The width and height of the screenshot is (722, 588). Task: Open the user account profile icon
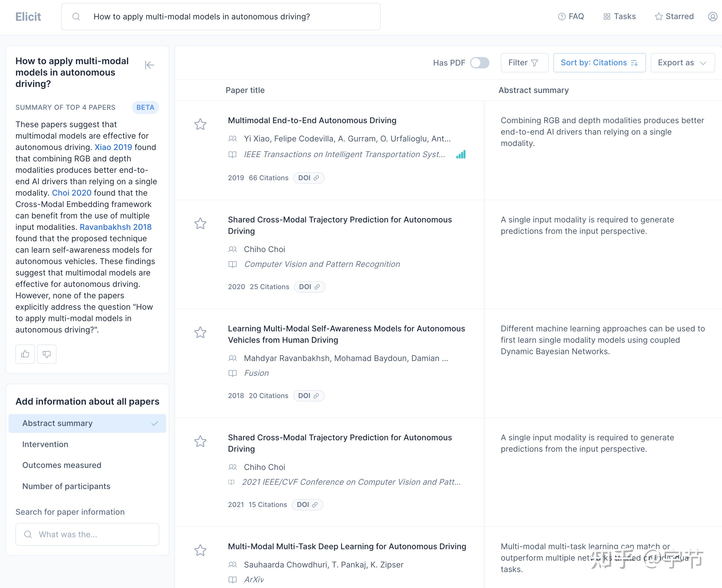713,17
